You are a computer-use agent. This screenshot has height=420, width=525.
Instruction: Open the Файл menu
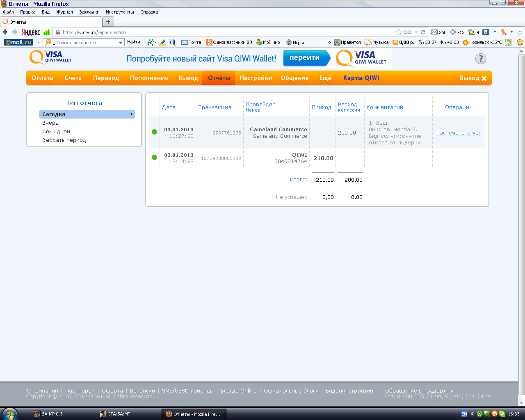(x=8, y=12)
